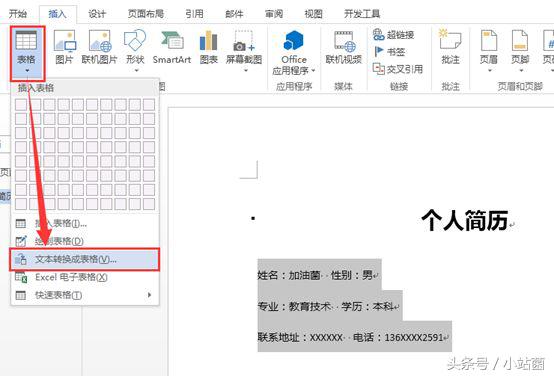Insert 联机视频 online video

[344, 47]
